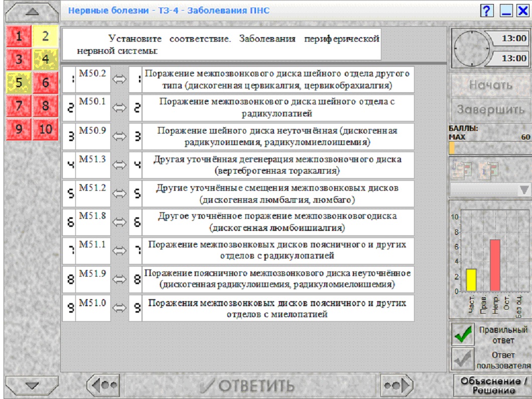
Task: Click the 'Завершить' button
Action: 491,109
